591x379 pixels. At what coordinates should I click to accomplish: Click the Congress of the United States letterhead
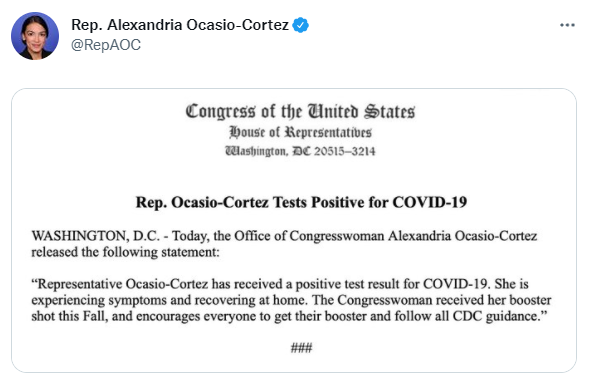(x=300, y=112)
